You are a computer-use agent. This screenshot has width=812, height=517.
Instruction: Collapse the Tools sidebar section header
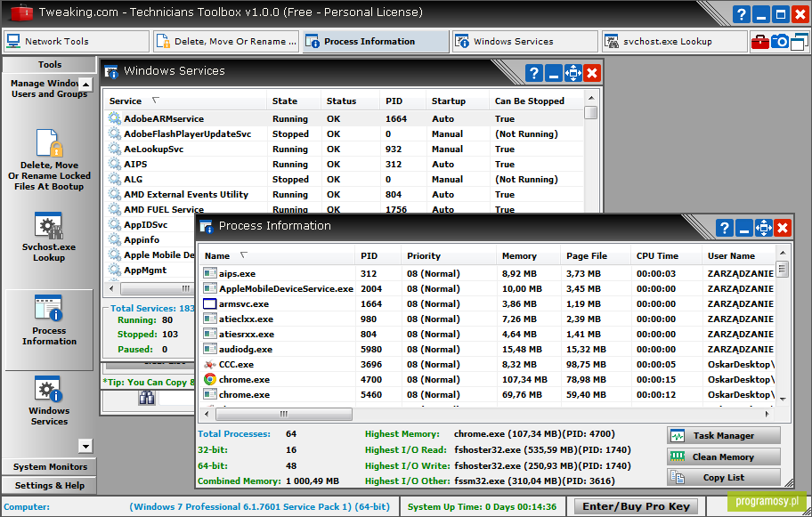tap(50, 65)
